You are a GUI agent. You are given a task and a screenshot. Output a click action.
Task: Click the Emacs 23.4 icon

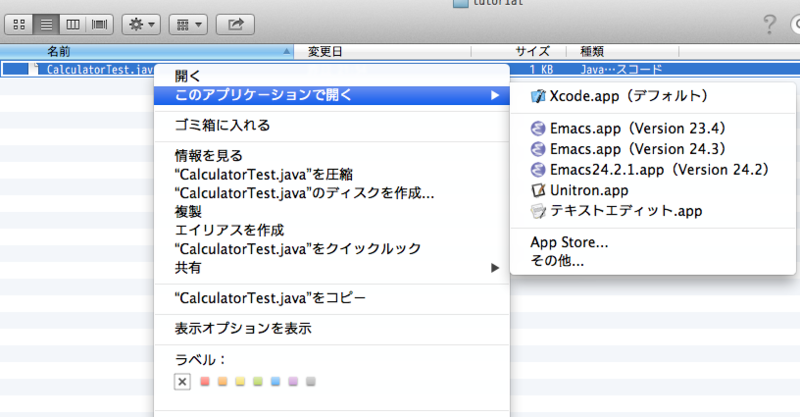point(538,128)
